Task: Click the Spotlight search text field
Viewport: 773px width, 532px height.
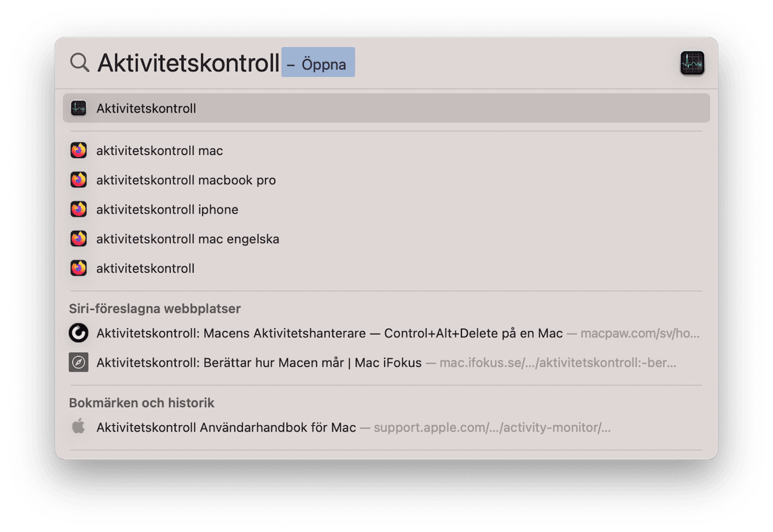Action: tap(188, 63)
